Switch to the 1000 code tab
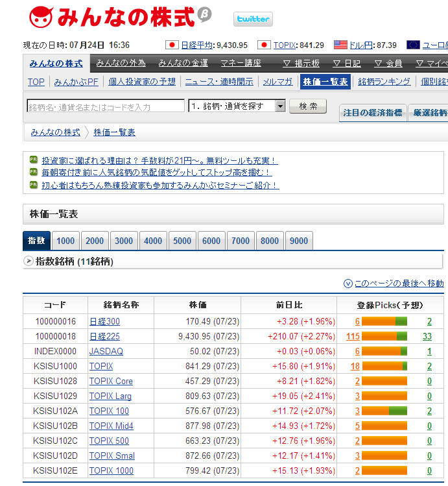Viewport: 448px width, 486px height. [65, 241]
